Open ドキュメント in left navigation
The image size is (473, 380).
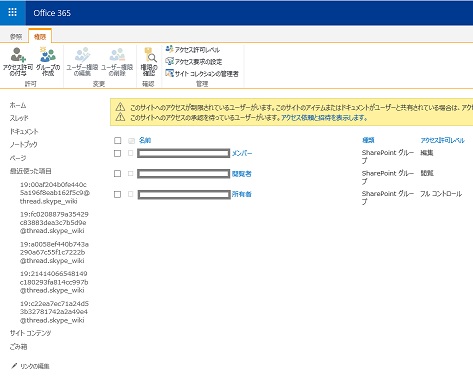click(x=24, y=131)
